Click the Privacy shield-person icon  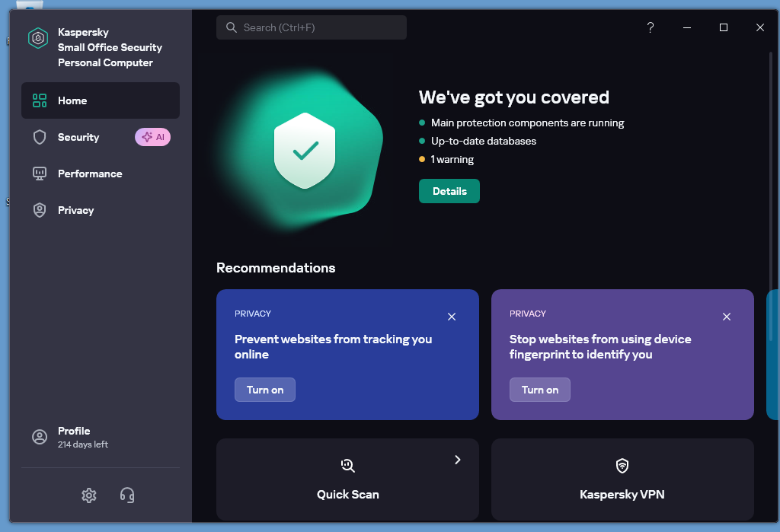click(40, 210)
